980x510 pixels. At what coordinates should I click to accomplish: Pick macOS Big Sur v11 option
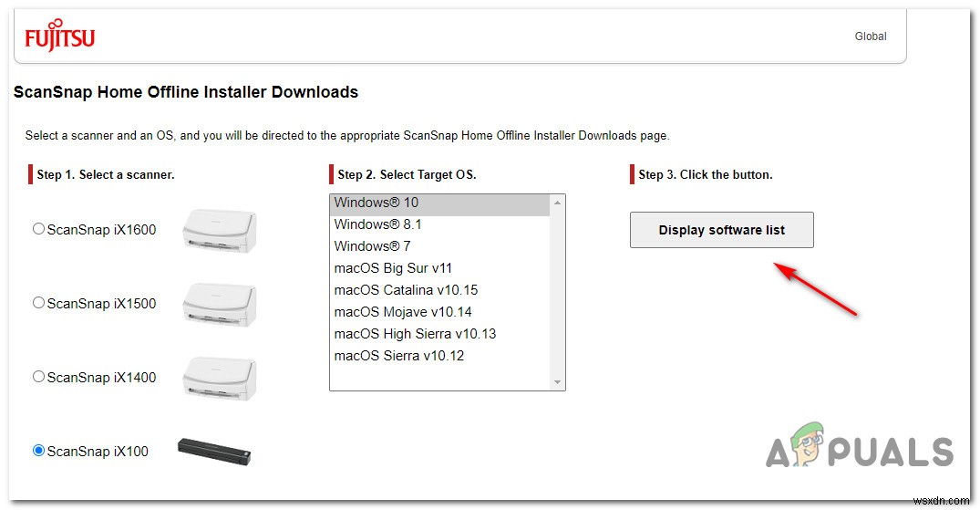click(439, 268)
